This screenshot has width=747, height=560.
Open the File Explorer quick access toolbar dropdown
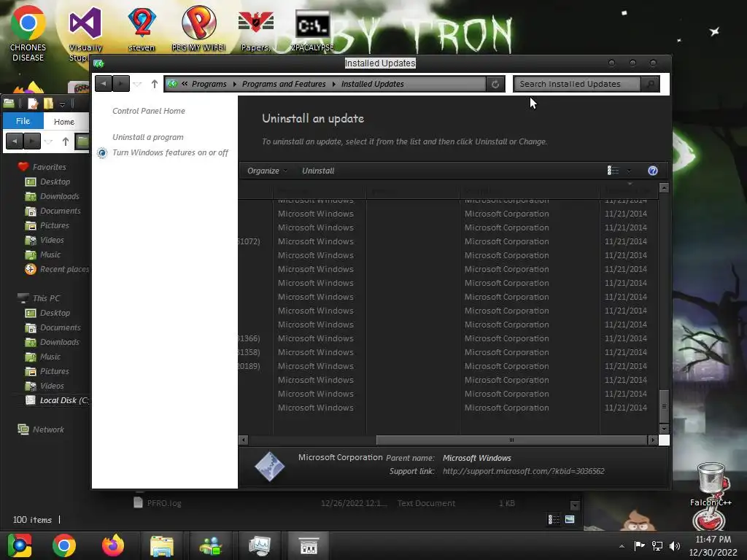62,104
